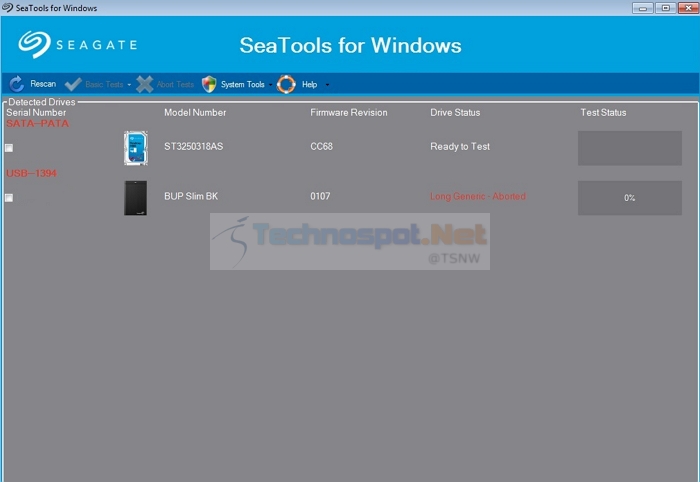The height and width of the screenshot is (482, 700).
Task: Click the Long Generic - Aborted status
Action: 478,196
